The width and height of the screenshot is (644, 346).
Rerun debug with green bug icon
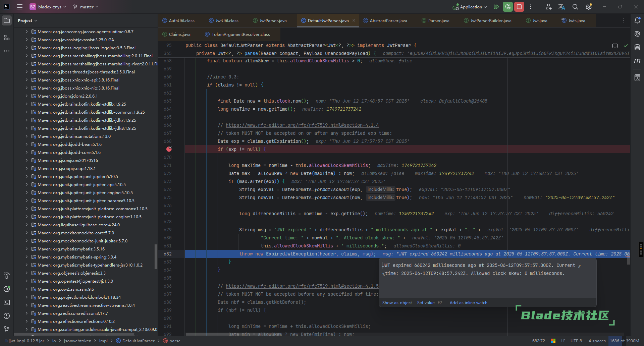tap(508, 7)
